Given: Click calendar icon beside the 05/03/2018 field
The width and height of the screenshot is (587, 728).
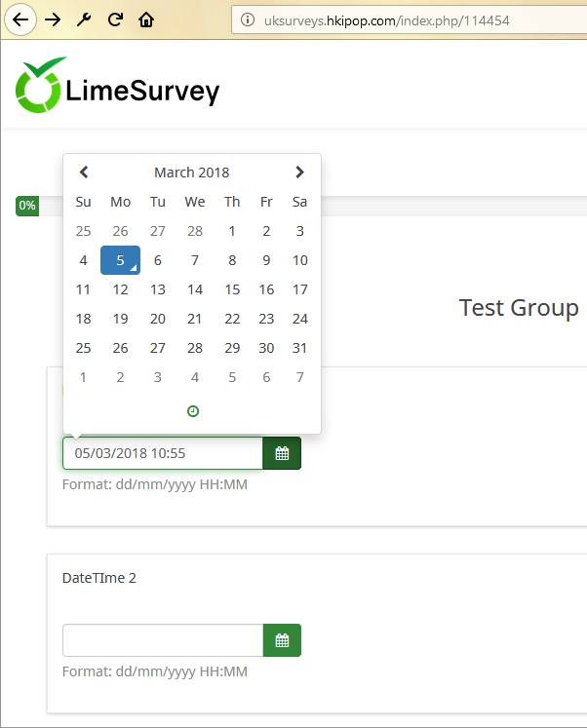Looking at the screenshot, I should (282, 453).
